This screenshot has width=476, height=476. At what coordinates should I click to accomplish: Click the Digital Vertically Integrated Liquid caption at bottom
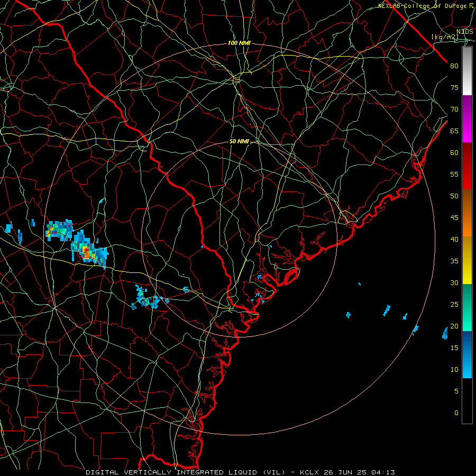240,472
